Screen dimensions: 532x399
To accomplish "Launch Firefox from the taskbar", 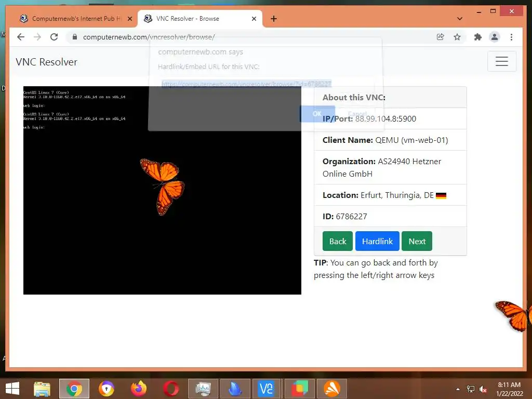I will [139, 389].
